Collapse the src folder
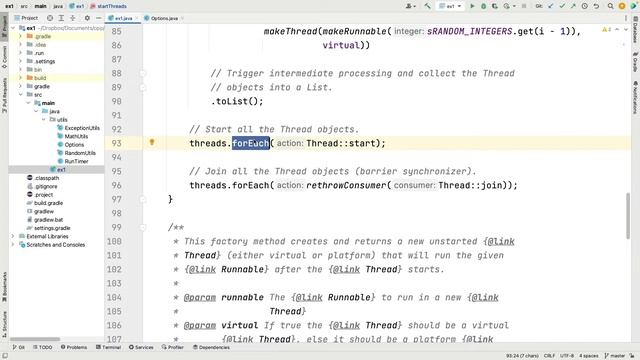 coord(20,94)
